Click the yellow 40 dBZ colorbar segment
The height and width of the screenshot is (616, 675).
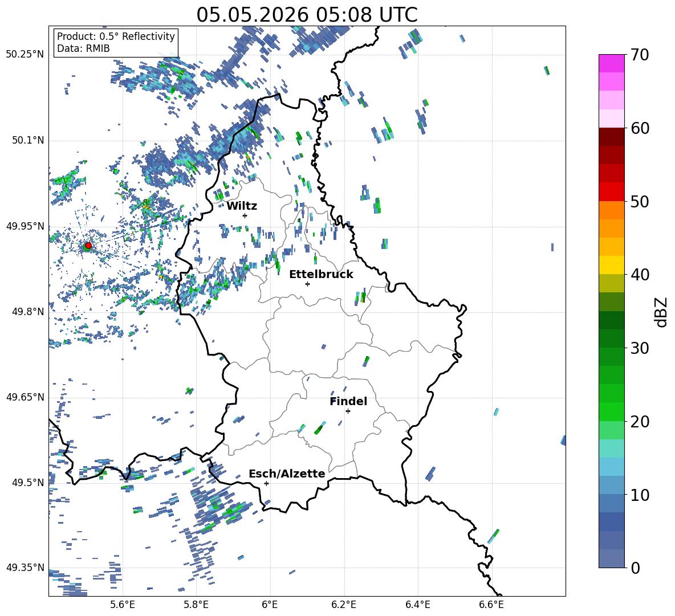pyautogui.click(x=611, y=265)
